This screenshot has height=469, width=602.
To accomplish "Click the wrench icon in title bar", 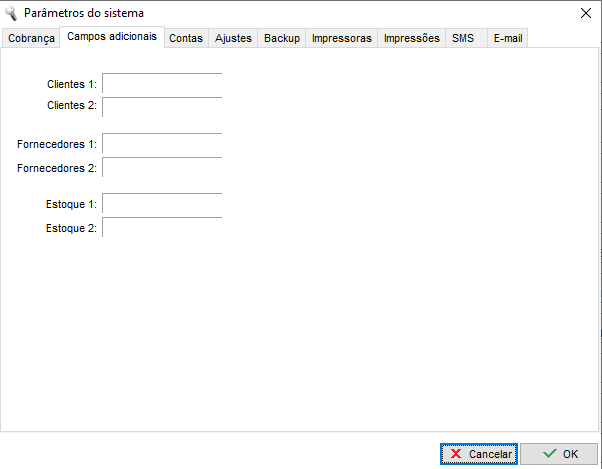I will pyautogui.click(x=12, y=13).
